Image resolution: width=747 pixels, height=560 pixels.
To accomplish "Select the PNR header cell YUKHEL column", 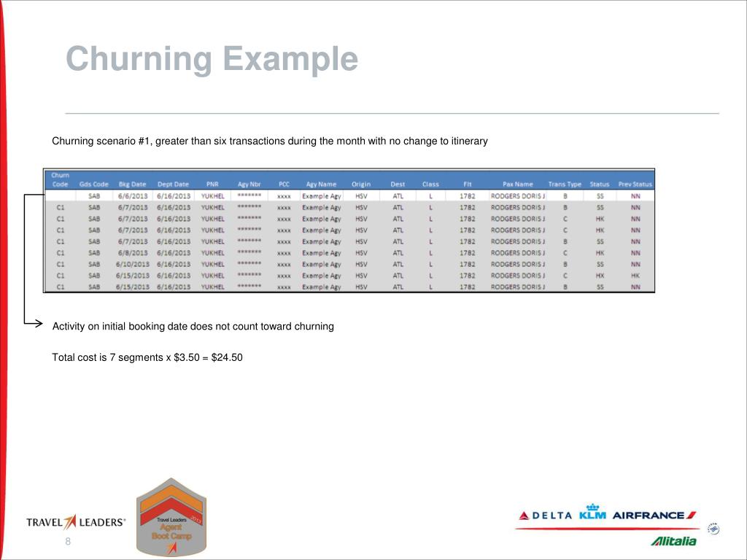I will tap(212, 184).
